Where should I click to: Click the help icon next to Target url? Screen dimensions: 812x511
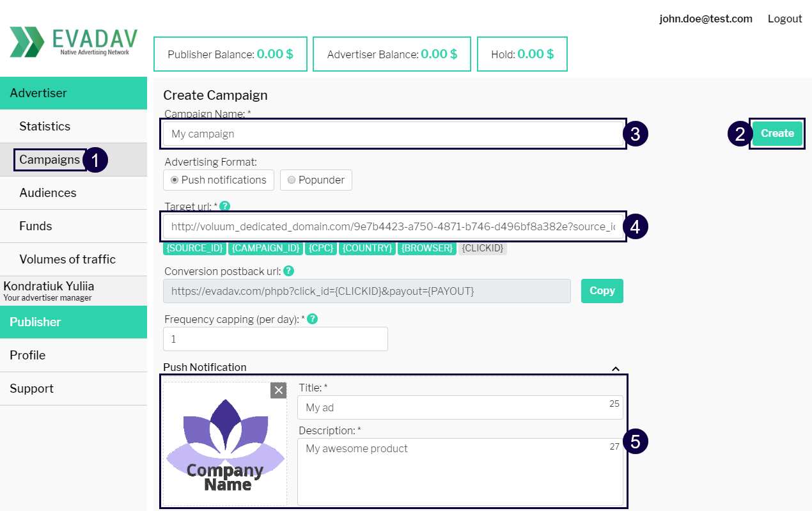[224, 206]
